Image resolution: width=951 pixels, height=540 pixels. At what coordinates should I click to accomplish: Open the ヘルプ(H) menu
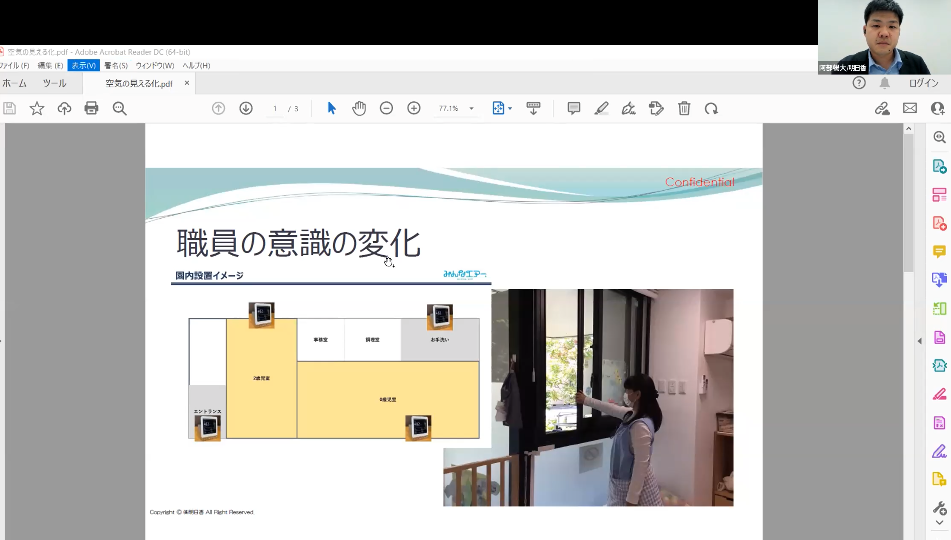pyautogui.click(x=197, y=66)
